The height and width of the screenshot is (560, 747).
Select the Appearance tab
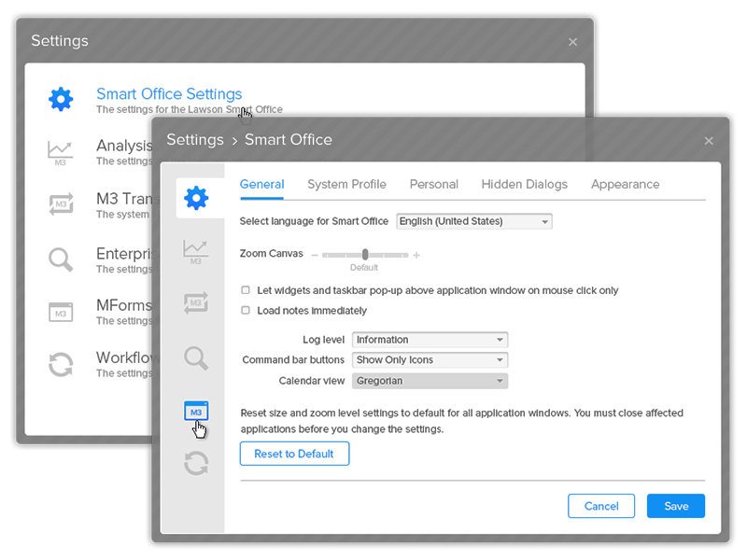click(626, 184)
